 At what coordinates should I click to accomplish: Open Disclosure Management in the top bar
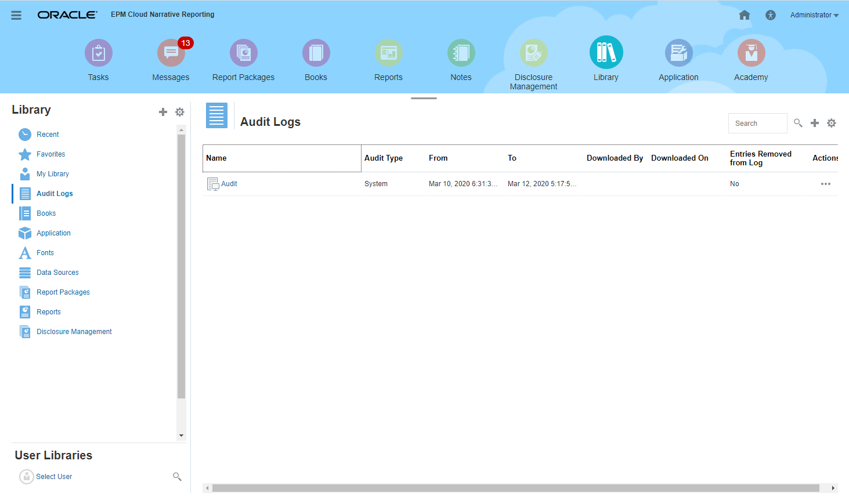[534, 53]
